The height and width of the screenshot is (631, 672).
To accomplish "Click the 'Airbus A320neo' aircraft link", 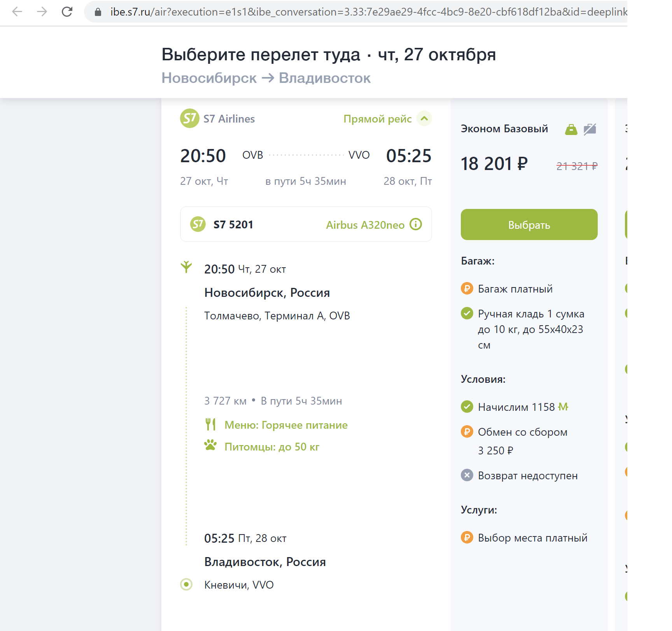I will click(365, 225).
